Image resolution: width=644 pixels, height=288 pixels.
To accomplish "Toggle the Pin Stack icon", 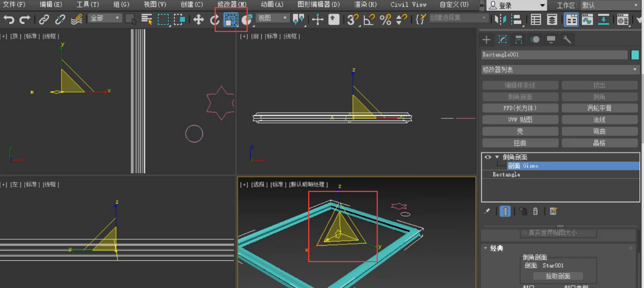I will (487, 211).
